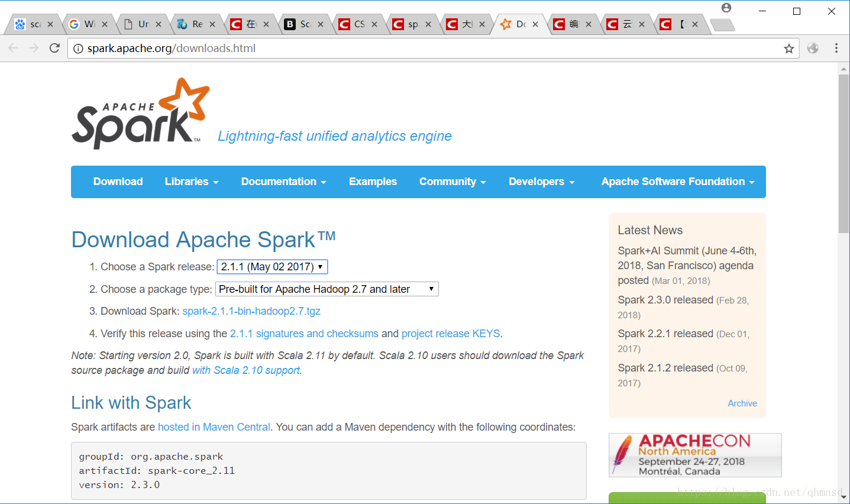850x504 pixels.
Task: Expand the Developers menu
Action: pyautogui.click(x=542, y=182)
